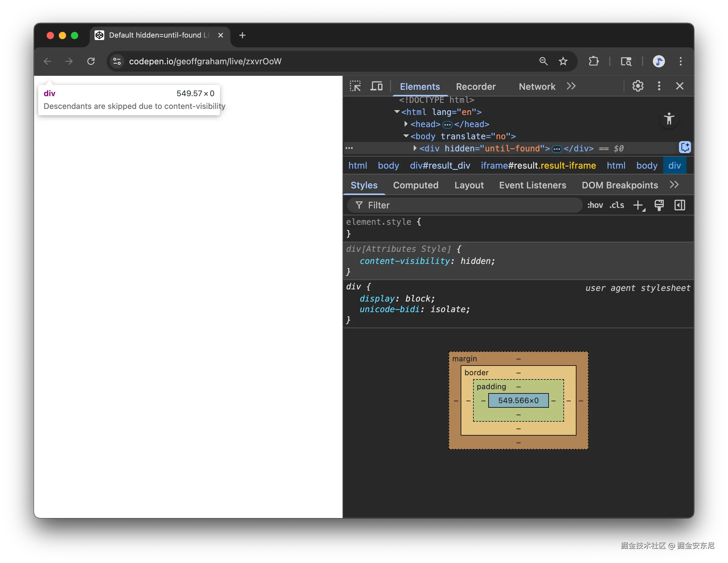
Task: Bookmark this page with the star icon
Action: coord(563,61)
